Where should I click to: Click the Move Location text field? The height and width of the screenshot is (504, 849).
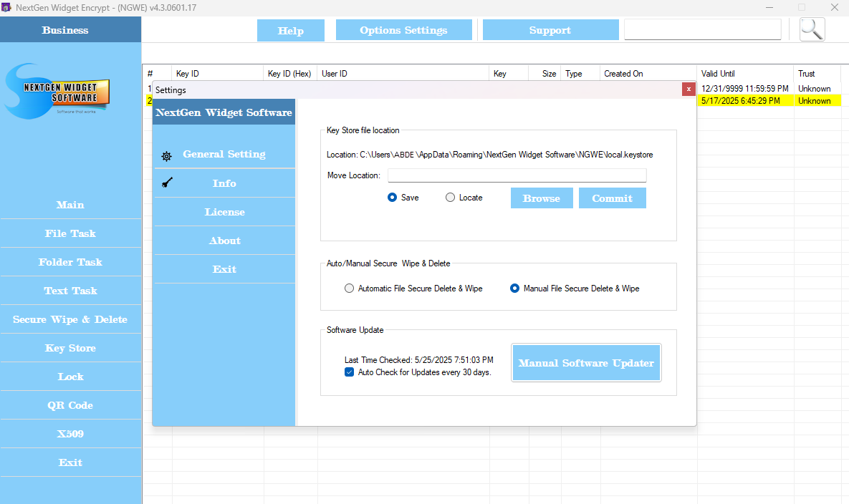click(517, 175)
